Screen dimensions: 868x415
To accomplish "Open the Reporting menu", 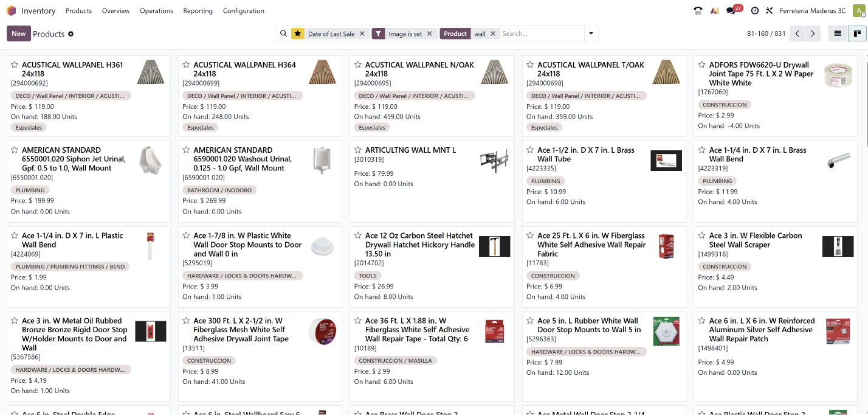I will point(198,11).
